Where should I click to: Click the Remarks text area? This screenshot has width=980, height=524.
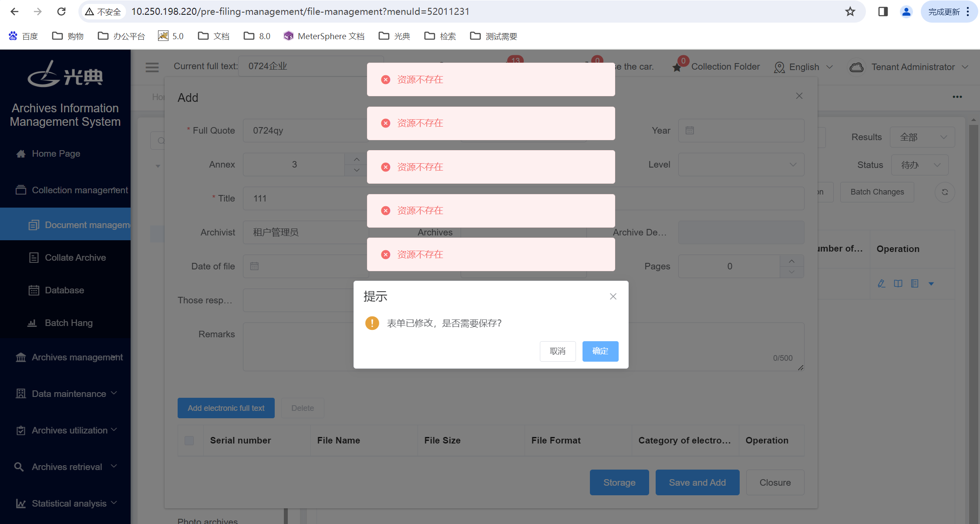(x=523, y=347)
